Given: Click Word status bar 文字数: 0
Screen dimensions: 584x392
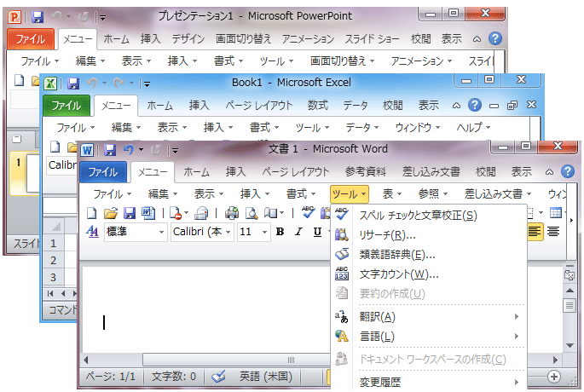Looking at the screenshot, I should (174, 377).
